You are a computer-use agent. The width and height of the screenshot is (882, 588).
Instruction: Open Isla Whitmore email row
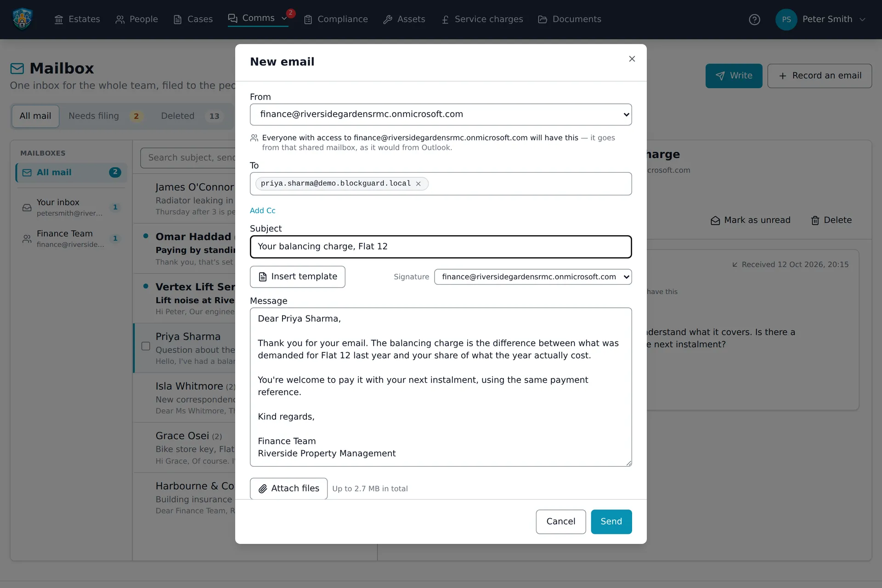185,398
